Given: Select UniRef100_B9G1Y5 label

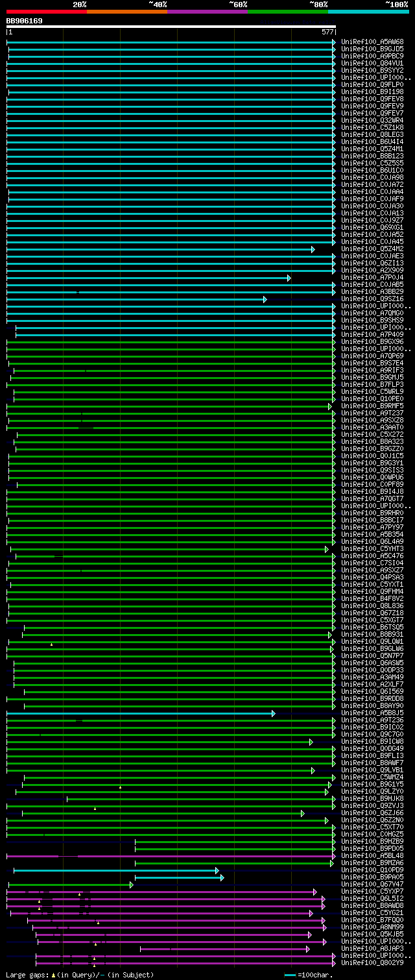Looking at the screenshot, I should tap(372, 784).
